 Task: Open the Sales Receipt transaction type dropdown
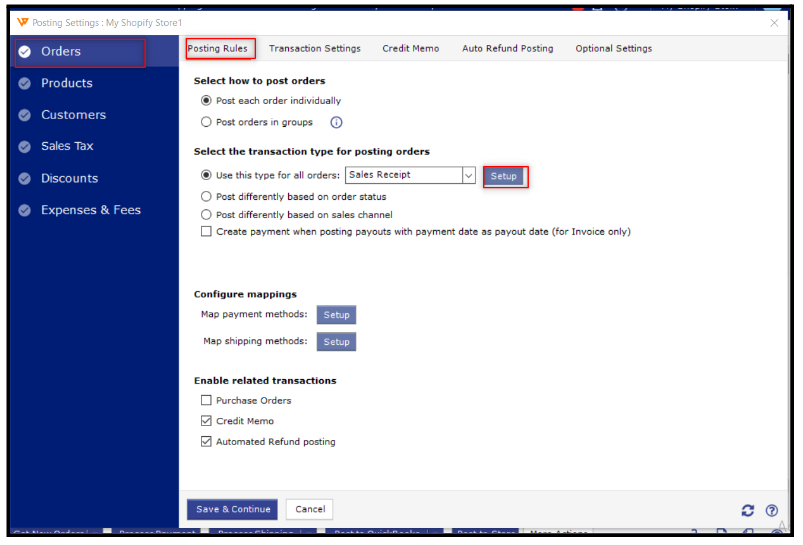pyautogui.click(x=469, y=175)
